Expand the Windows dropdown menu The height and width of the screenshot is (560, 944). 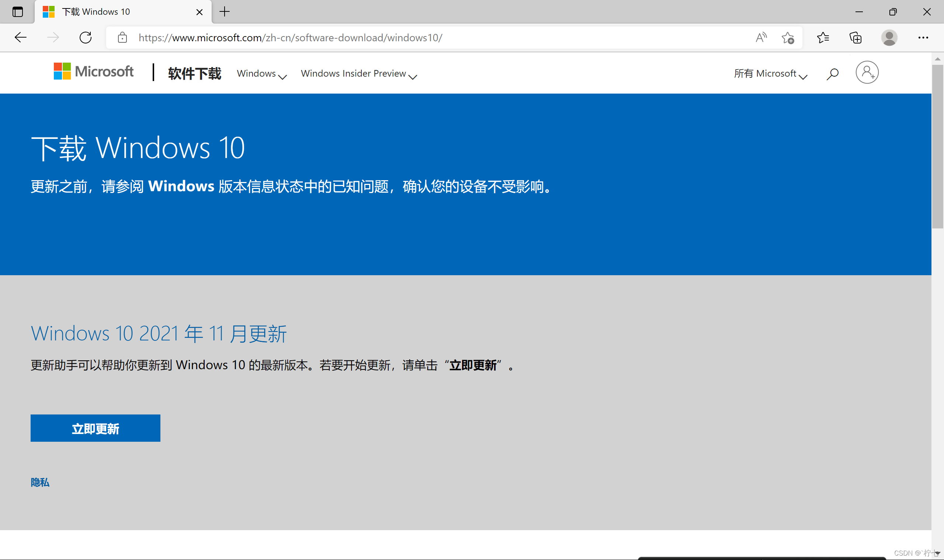click(x=261, y=74)
